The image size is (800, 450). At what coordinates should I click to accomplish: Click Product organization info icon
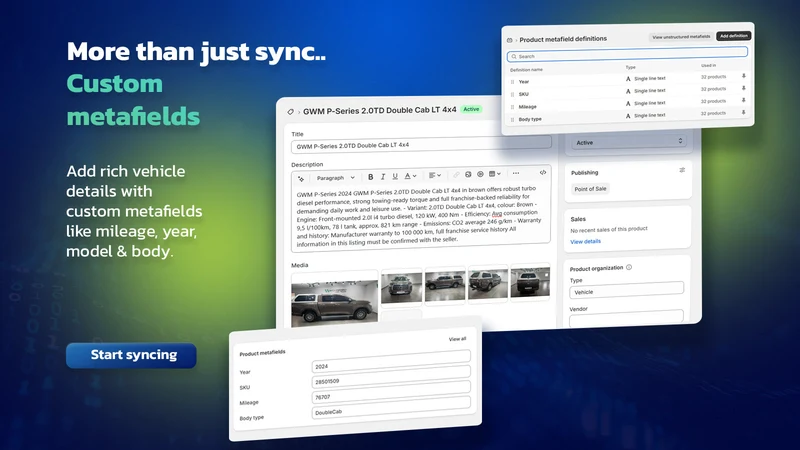629,267
